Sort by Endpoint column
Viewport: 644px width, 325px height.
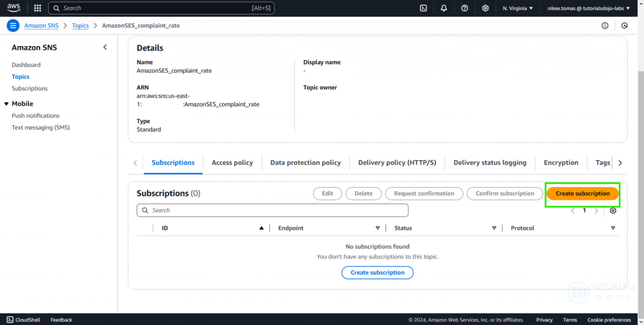point(378,228)
